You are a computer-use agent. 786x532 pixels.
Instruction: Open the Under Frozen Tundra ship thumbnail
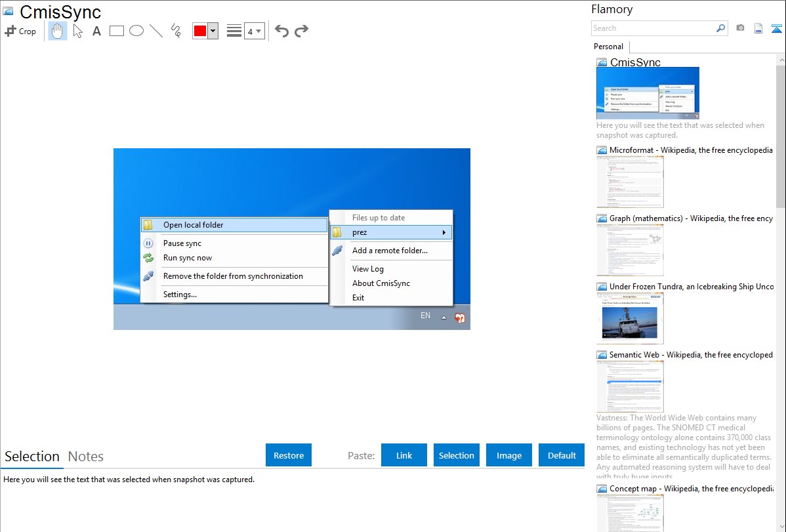click(630, 318)
